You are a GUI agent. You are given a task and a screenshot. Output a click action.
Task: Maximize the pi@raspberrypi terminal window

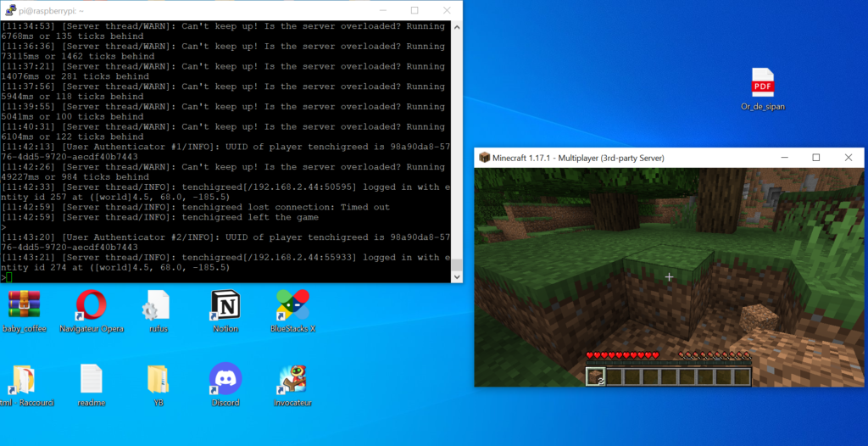[415, 10]
